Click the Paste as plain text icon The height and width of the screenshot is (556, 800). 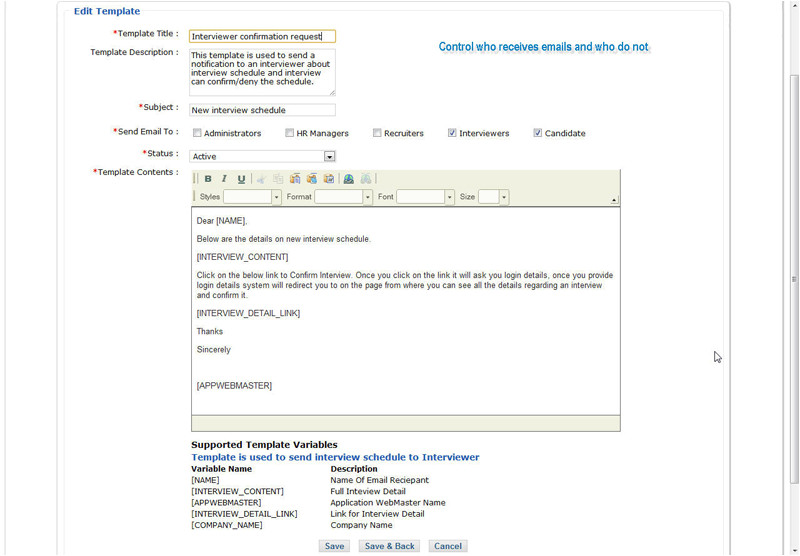(312, 179)
